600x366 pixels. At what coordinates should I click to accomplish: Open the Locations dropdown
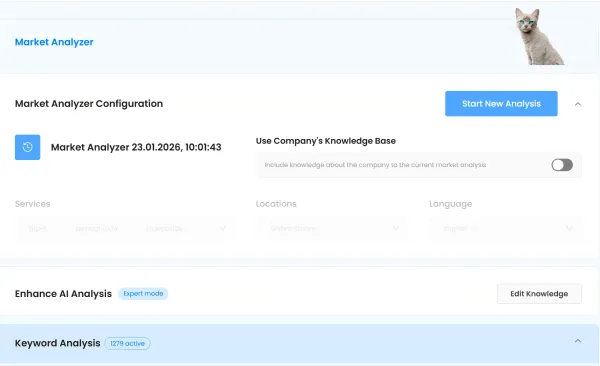point(331,229)
